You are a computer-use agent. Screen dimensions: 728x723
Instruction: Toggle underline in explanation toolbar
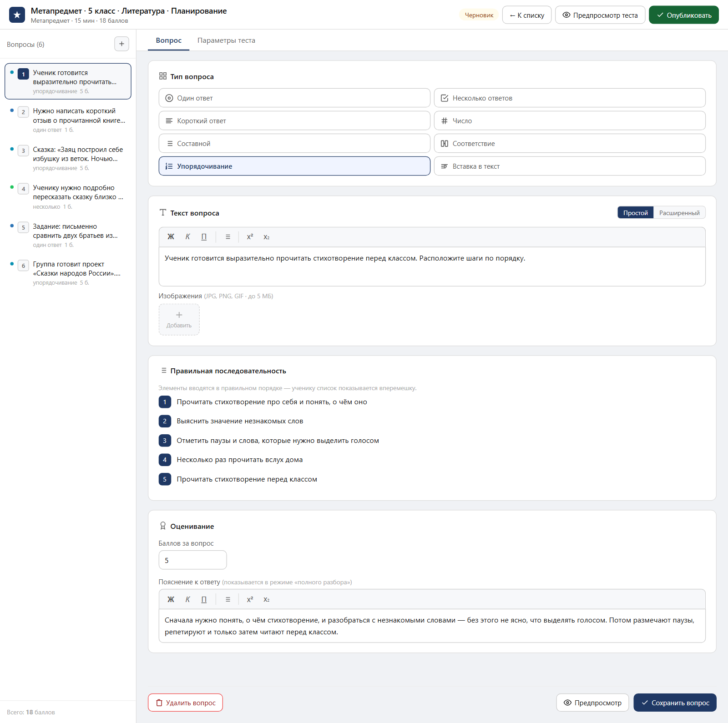click(204, 599)
